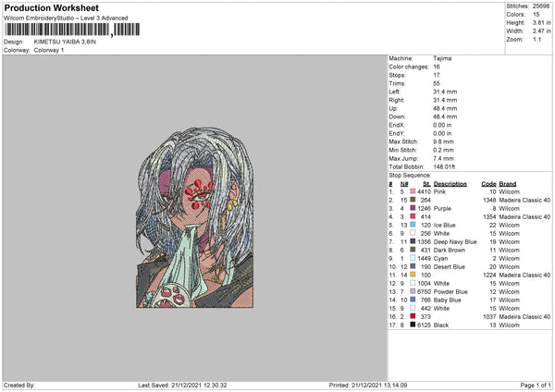
Task: Select the 'Printed: 21/12/2021' footer text
Action: click(368, 385)
